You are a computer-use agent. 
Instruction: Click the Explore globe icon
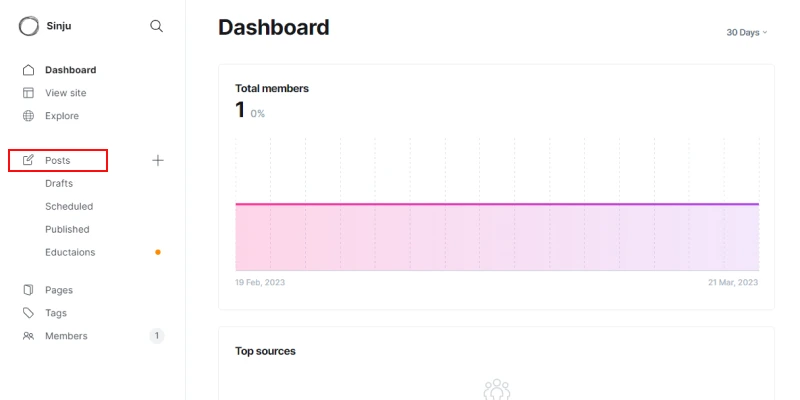[x=28, y=116]
